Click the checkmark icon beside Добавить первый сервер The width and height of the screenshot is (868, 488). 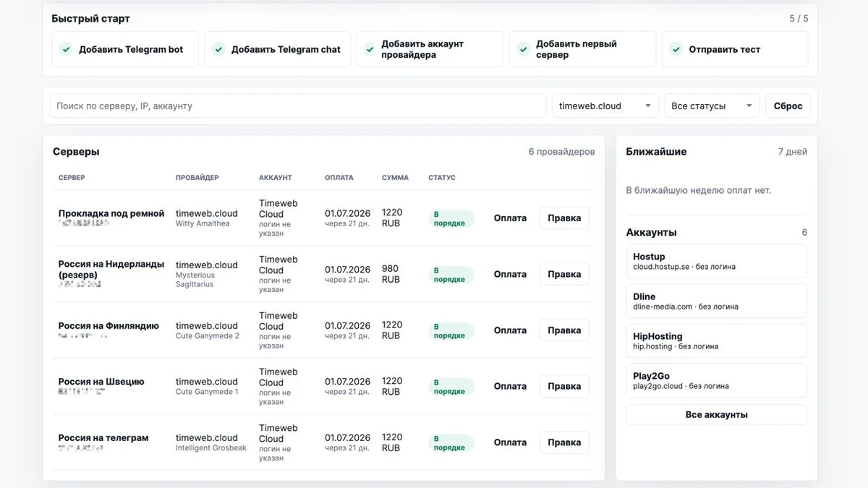coord(524,49)
